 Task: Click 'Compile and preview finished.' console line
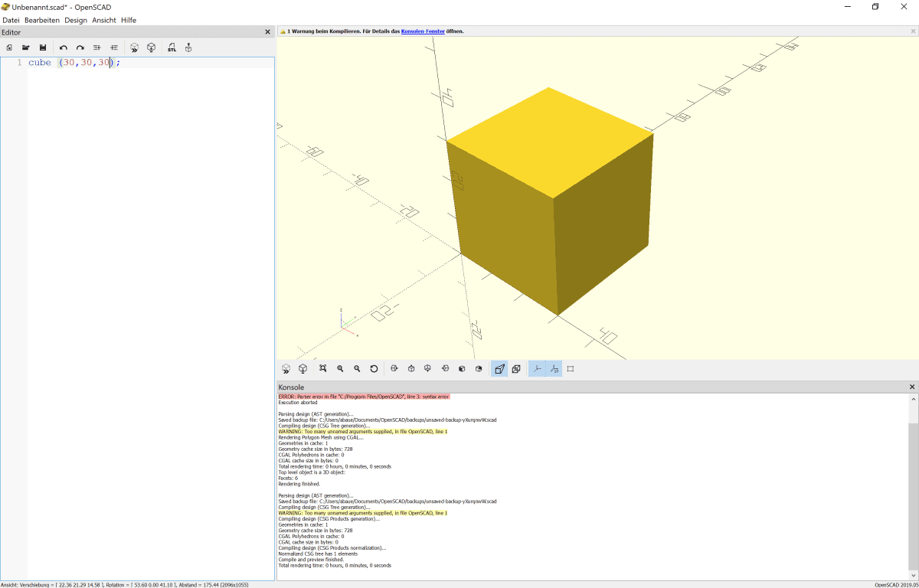point(311,560)
